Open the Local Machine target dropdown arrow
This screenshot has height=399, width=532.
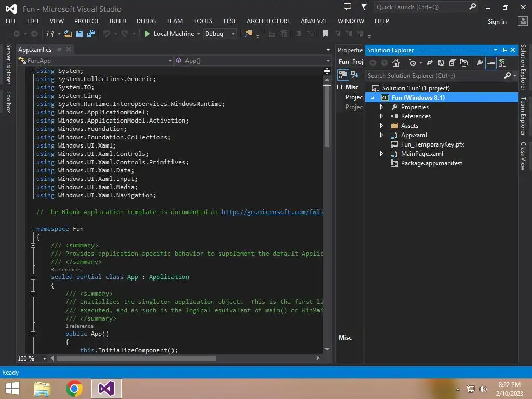pos(198,34)
